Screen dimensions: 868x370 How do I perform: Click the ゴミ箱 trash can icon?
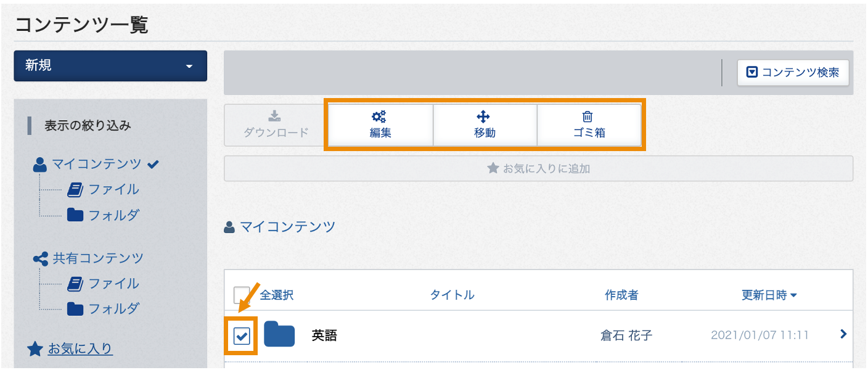588,116
